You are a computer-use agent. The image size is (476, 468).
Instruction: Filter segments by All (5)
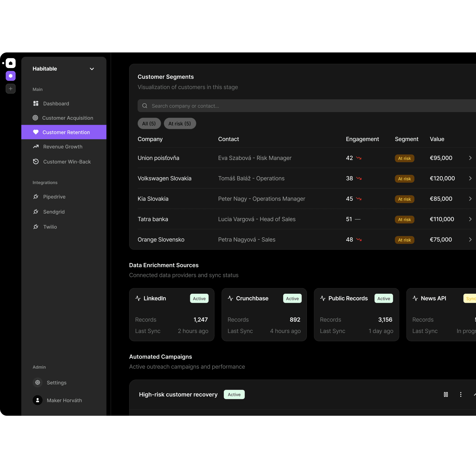(x=149, y=123)
